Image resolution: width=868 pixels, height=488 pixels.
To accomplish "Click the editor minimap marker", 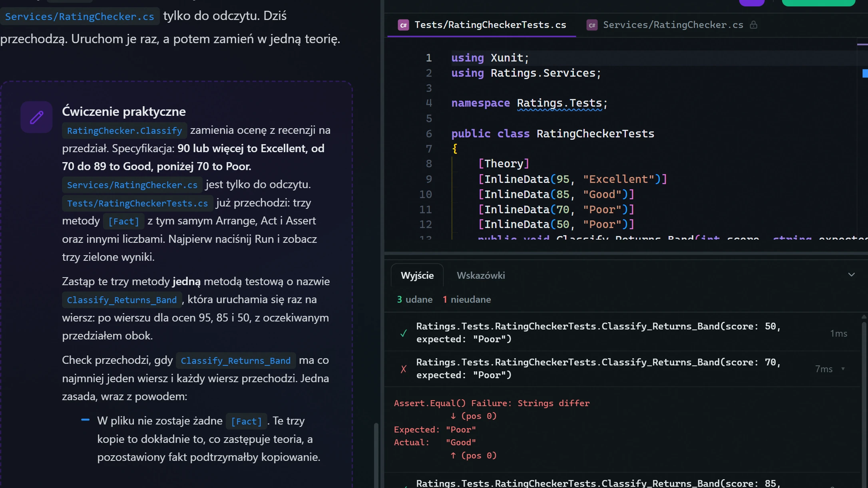I will pos(865,73).
